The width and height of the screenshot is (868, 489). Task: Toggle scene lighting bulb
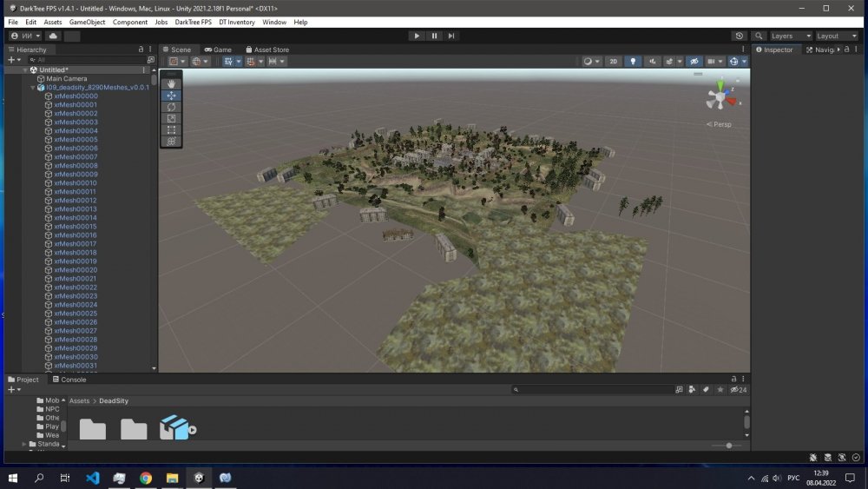(x=634, y=62)
